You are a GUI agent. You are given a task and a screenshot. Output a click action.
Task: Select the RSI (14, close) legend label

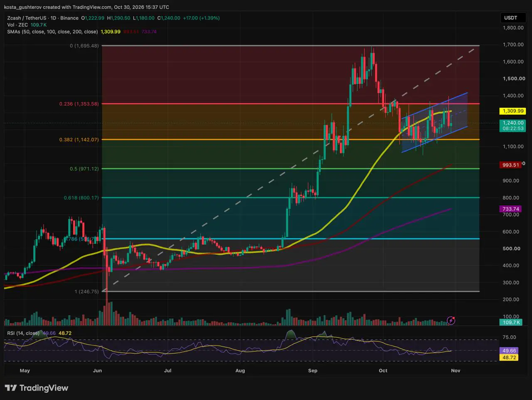[x=23, y=333]
